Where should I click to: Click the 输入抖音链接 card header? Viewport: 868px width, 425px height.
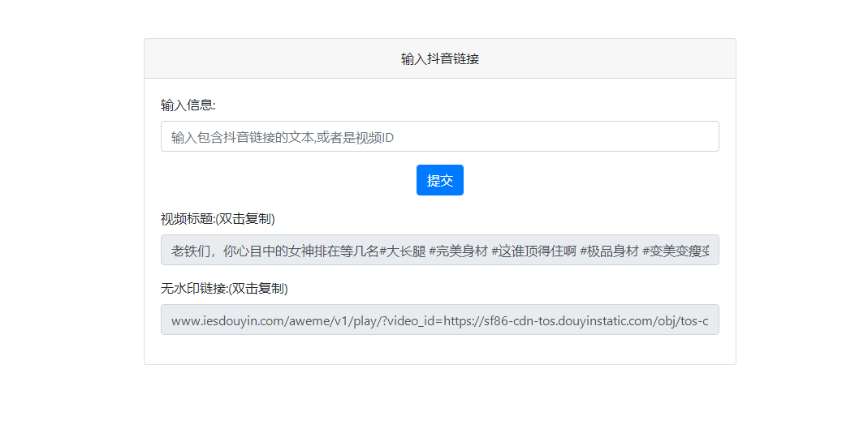pyautogui.click(x=439, y=58)
